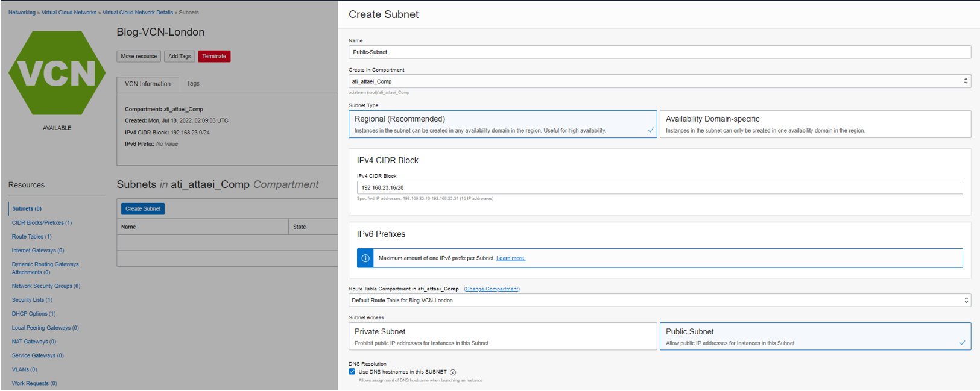Click the red Terminate button

tap(214, 57)
